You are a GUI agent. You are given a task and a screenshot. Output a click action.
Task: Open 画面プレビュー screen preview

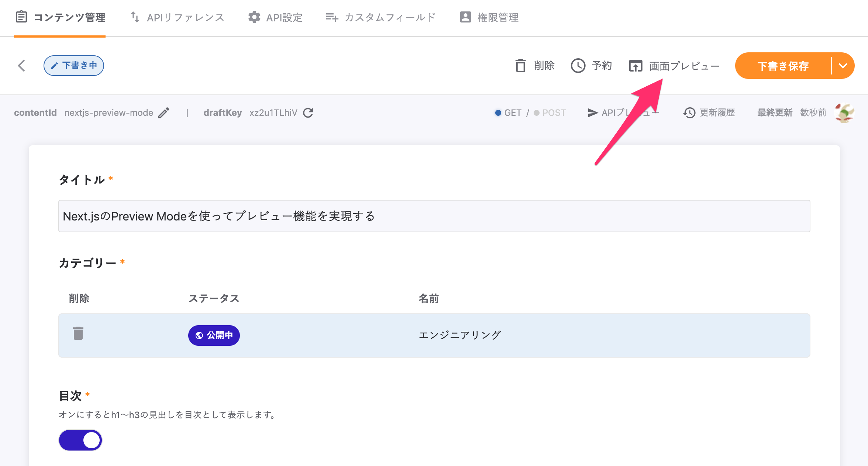pyautogui.click(x=674, y=66)
